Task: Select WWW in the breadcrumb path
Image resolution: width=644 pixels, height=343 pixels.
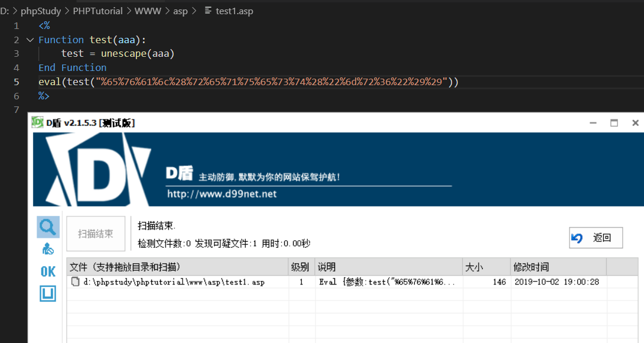Action: click(148, 11)
